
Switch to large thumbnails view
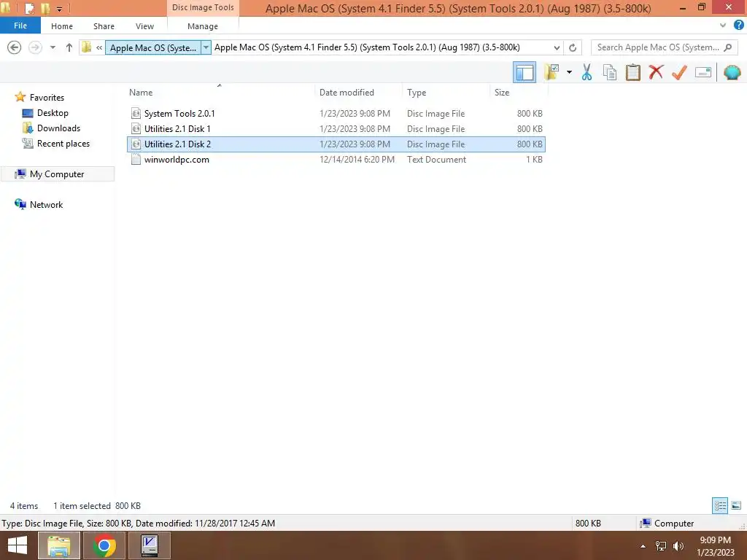click(736, 505)
